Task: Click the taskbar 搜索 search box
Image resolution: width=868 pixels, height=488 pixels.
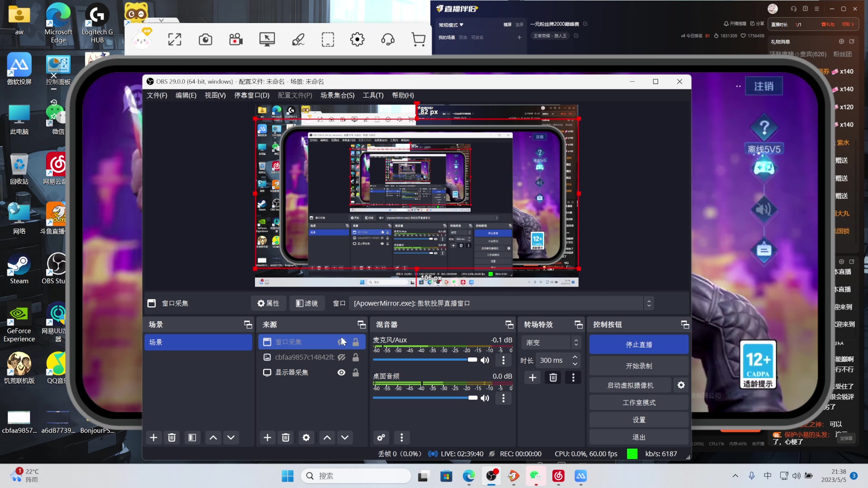Action: [x=356, y=476]
